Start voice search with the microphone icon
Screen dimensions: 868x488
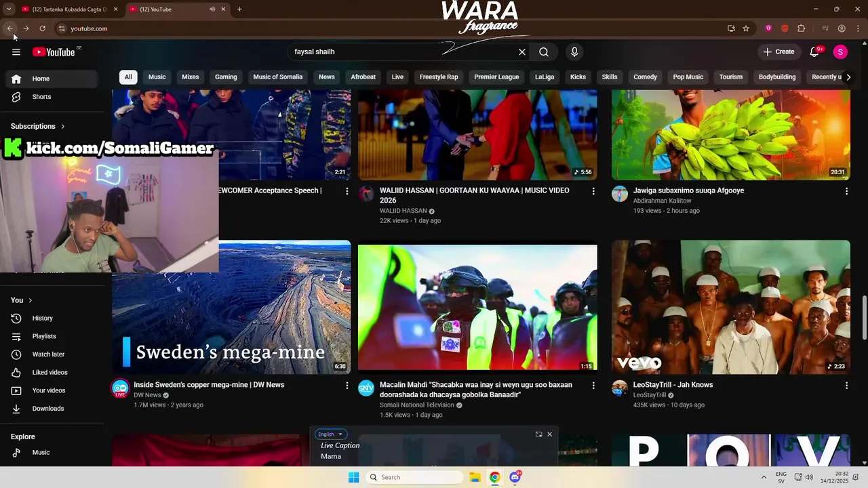pyautogui.click(x=574, y=52)
